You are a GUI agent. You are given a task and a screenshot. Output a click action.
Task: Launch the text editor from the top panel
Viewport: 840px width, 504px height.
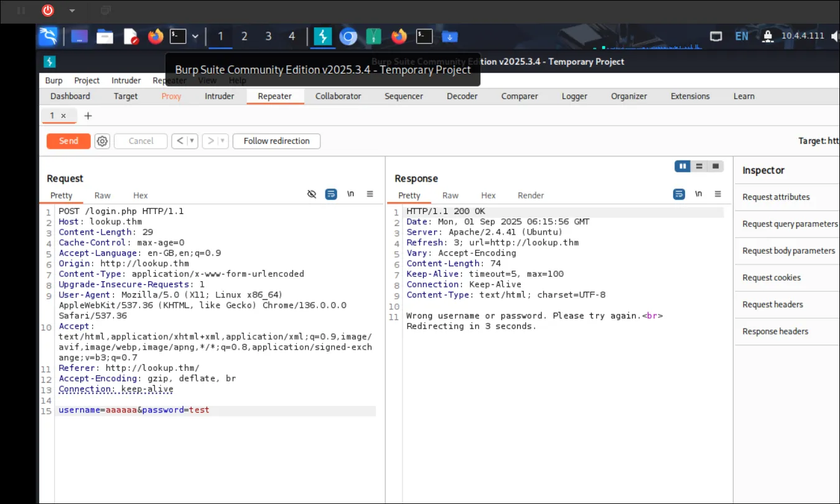131,37
